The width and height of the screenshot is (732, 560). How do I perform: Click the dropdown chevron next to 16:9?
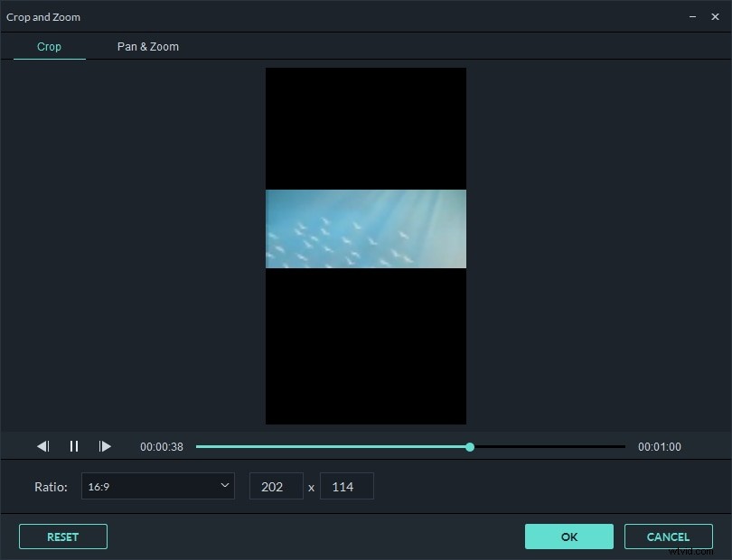[223, 486]
